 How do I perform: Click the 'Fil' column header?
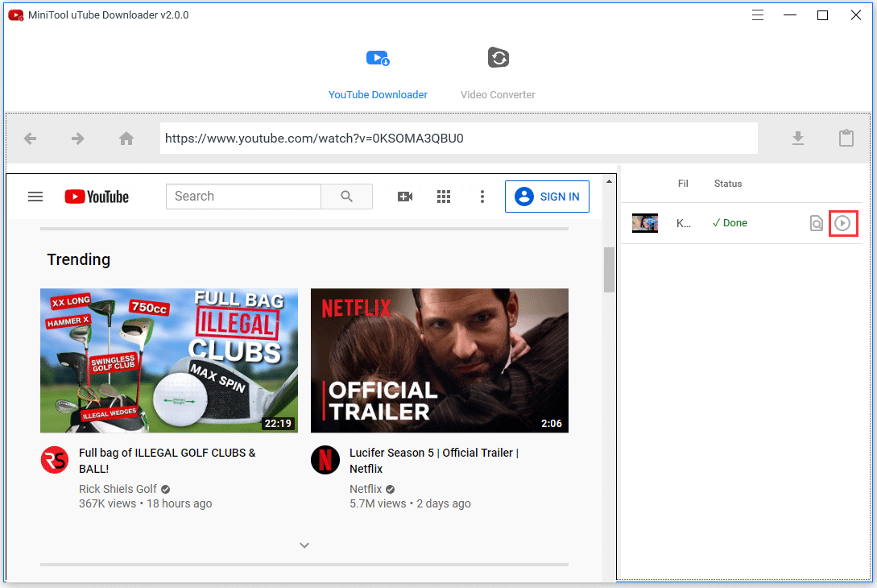[683, 184]
